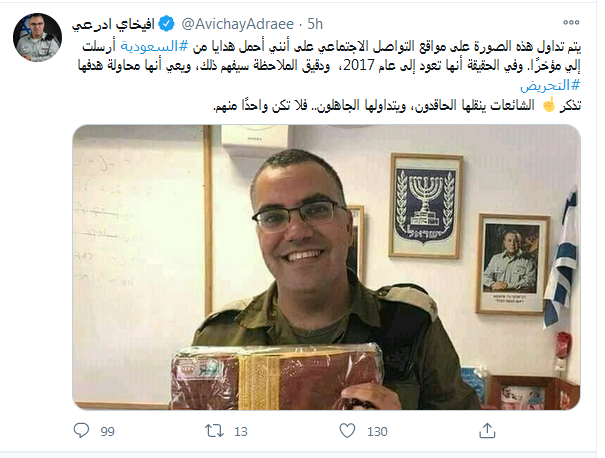Open the @AvichayAdraee handle link
Screen dimensions: 605x458
point(237,24)
